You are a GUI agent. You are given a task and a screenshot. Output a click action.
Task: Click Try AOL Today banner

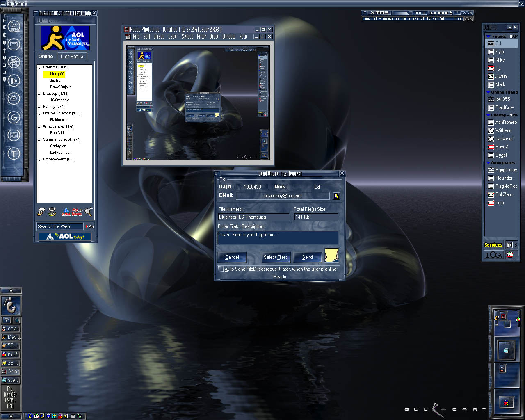coord(65,236)
